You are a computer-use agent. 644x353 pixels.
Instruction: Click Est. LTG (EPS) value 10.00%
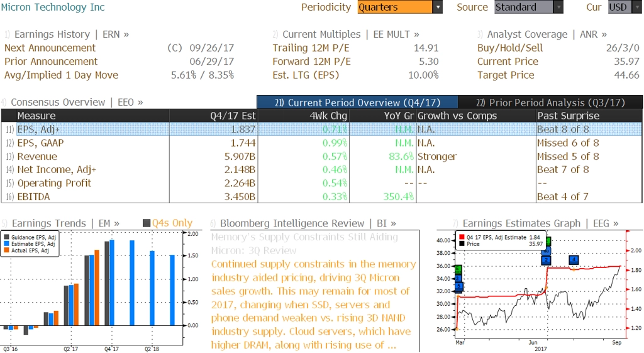pos(423,75)
